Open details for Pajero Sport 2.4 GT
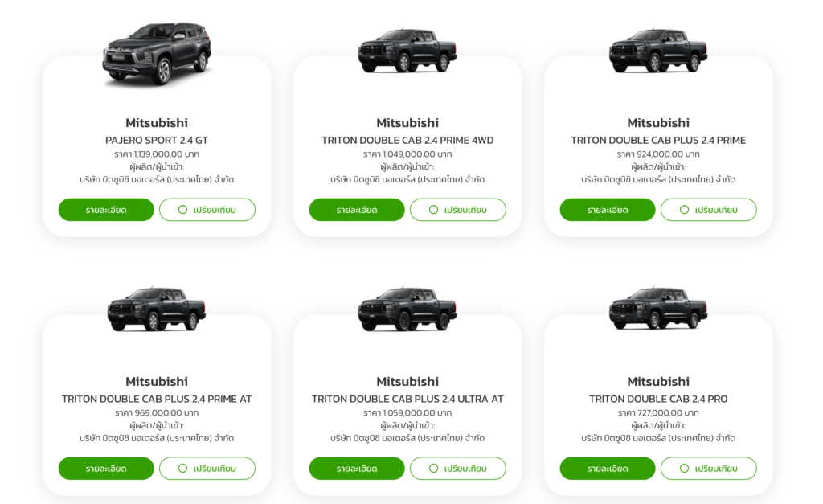The image size is (823, 504). coord(106,210)
